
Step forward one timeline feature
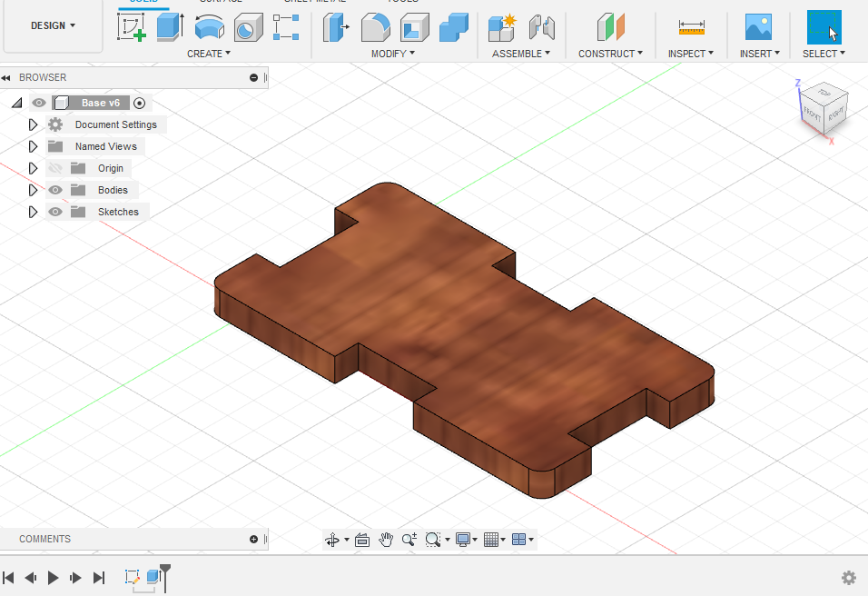[75, 578]
